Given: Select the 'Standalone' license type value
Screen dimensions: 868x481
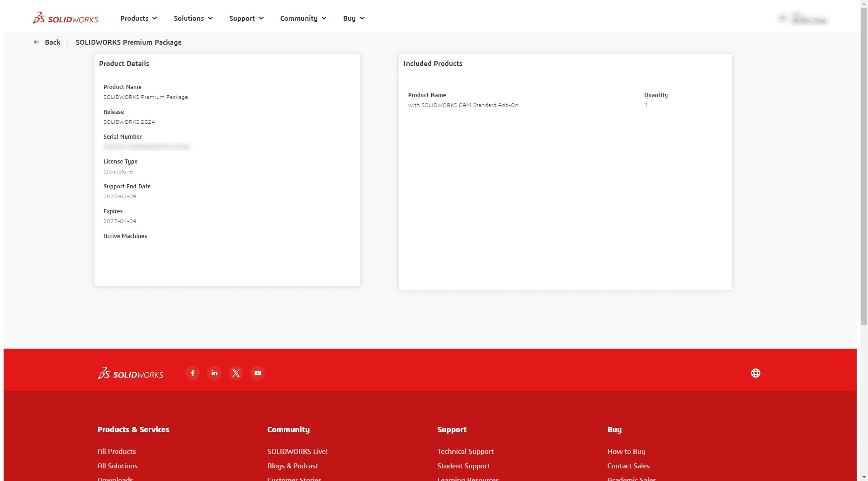Looking at the screenshot, I should (x=118, y=172).
